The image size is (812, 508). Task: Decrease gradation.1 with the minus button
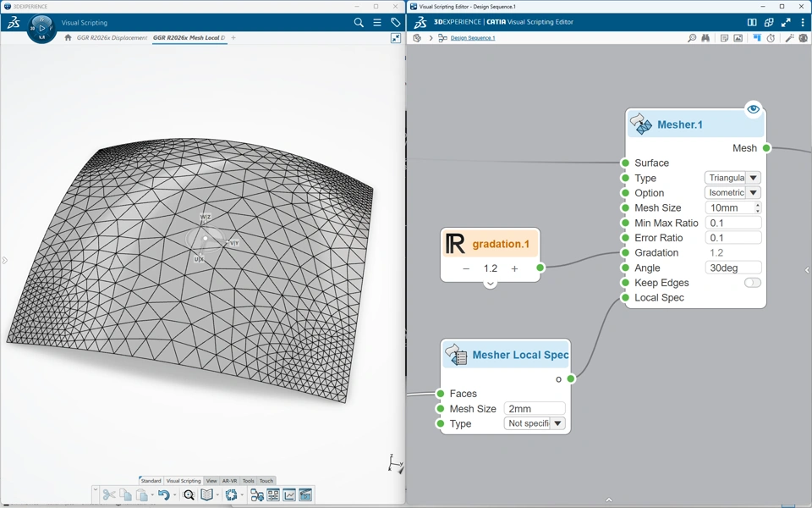[x=466, y=268]
